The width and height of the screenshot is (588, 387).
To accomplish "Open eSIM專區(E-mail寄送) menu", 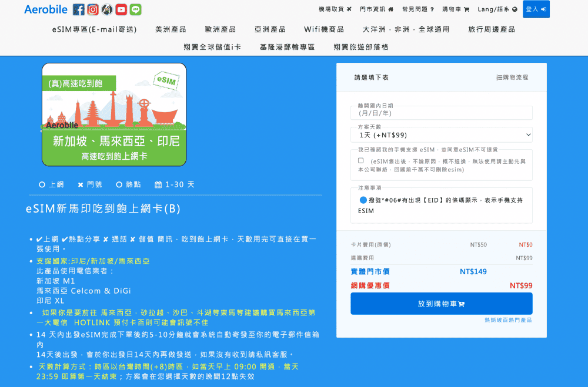I will coord(95,29).
